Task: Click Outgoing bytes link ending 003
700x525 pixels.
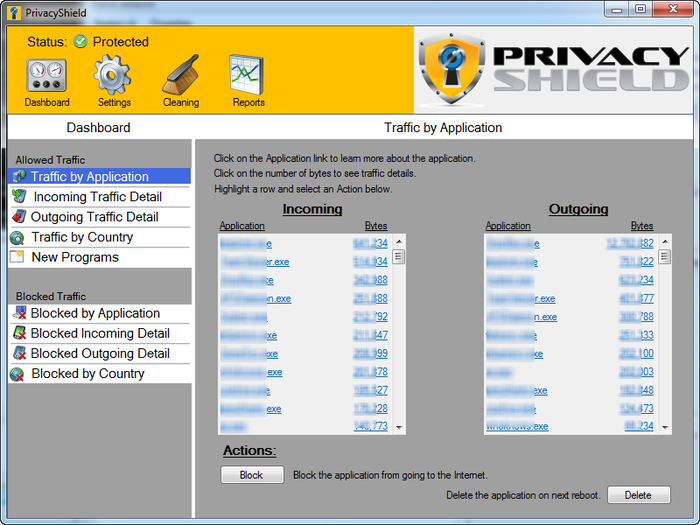Action: [637, 372]
